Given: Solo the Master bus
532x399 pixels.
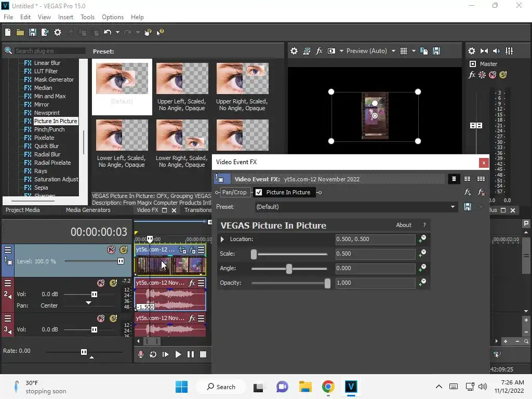Looking at the screenshot, I should coord(503,75).
